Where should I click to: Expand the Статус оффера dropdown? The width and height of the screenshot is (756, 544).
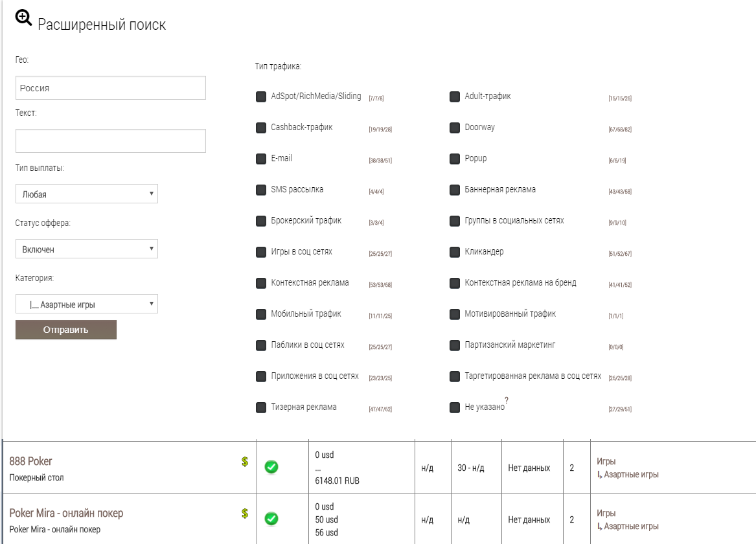[x=86, y=249]
